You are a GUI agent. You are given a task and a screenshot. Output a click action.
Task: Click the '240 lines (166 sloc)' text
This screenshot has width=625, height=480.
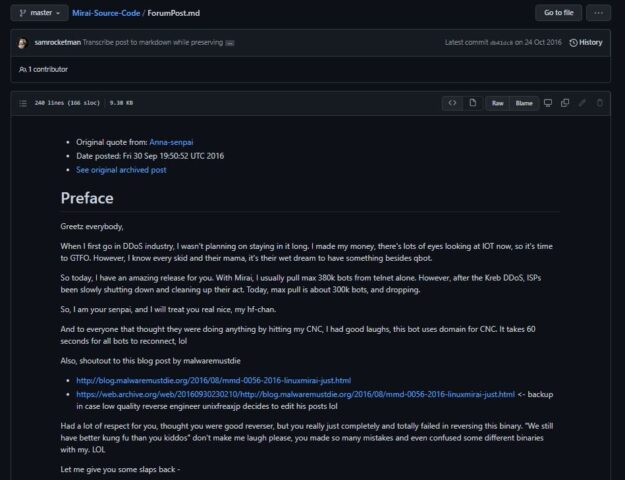coord(67,103)
